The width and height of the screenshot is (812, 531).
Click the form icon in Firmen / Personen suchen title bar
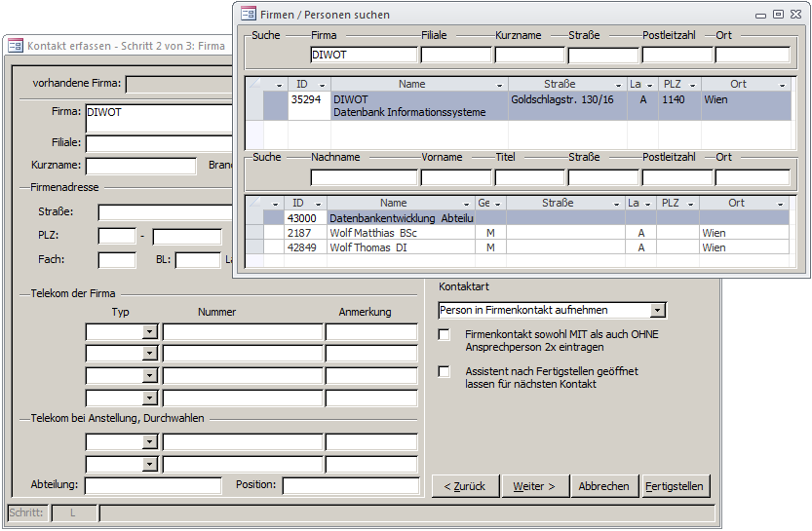(x=249, y=14)
